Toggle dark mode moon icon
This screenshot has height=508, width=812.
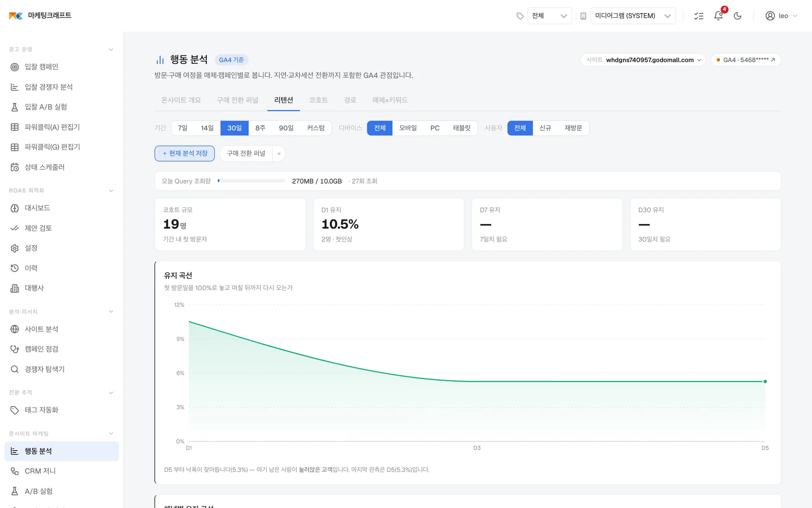tap(738, 16)
